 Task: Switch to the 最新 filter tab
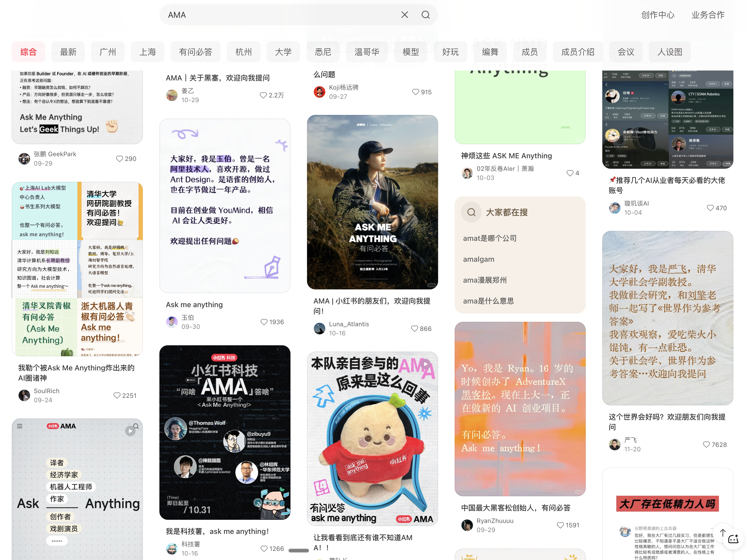tap(68, 52)
